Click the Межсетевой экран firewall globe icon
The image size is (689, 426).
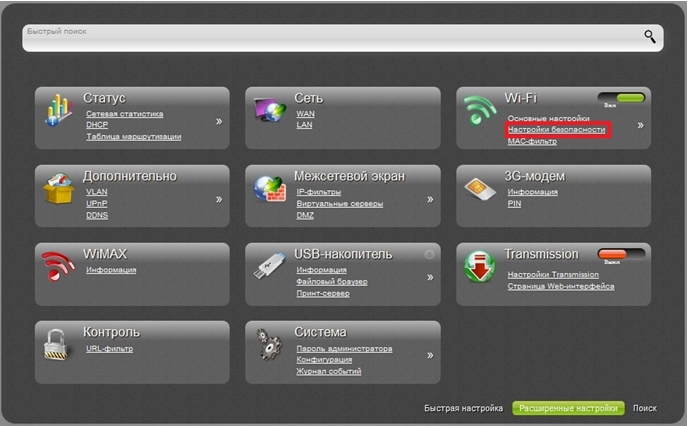point(270,190)
